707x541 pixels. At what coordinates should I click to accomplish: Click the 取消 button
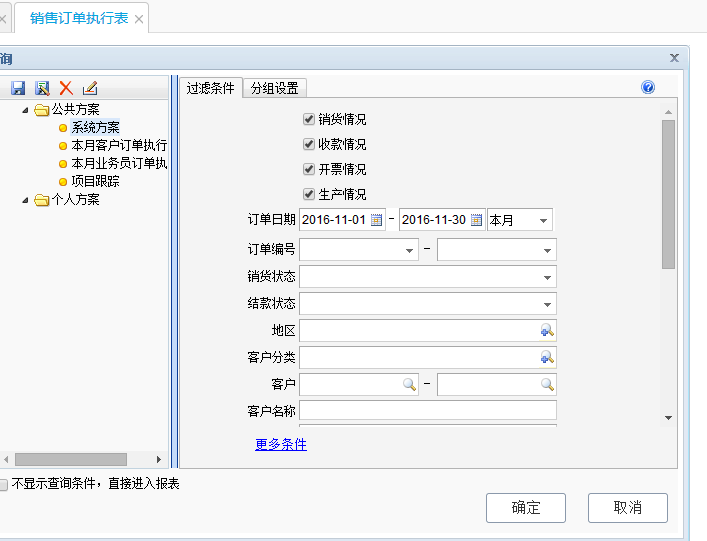click(x=628, y=508)
